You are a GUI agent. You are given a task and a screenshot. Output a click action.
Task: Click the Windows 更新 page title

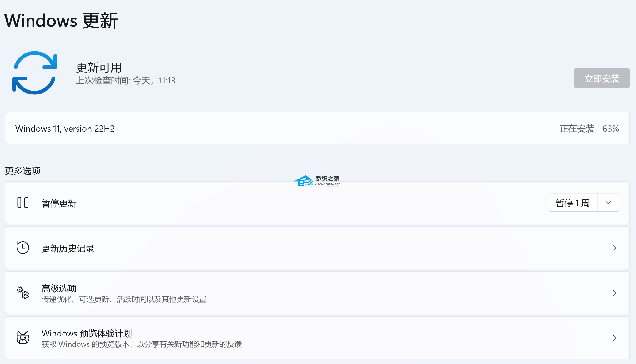click(61, 21)
